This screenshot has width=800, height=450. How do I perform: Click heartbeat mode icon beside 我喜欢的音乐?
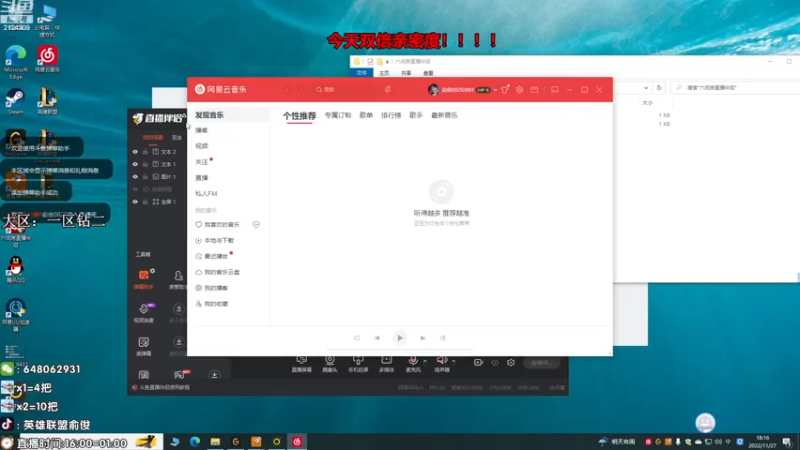click(x=256, y=224)
